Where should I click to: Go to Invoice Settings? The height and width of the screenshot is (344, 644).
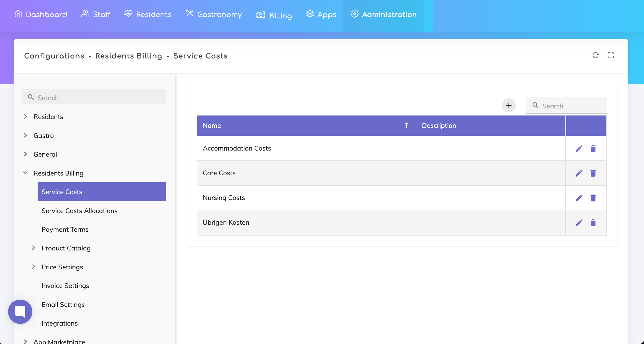pyautogui.click(x=65, y=285)
